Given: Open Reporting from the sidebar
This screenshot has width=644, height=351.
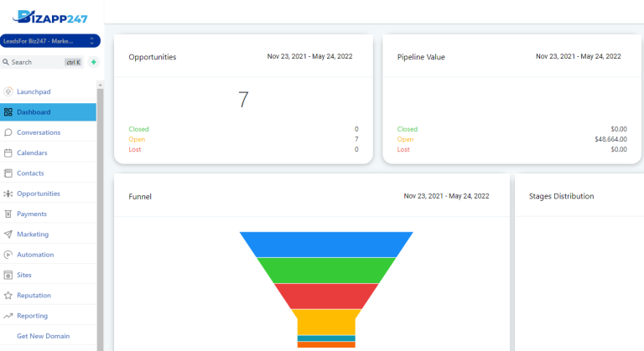Looking at the screenshot, I should [x=32, y=316].
